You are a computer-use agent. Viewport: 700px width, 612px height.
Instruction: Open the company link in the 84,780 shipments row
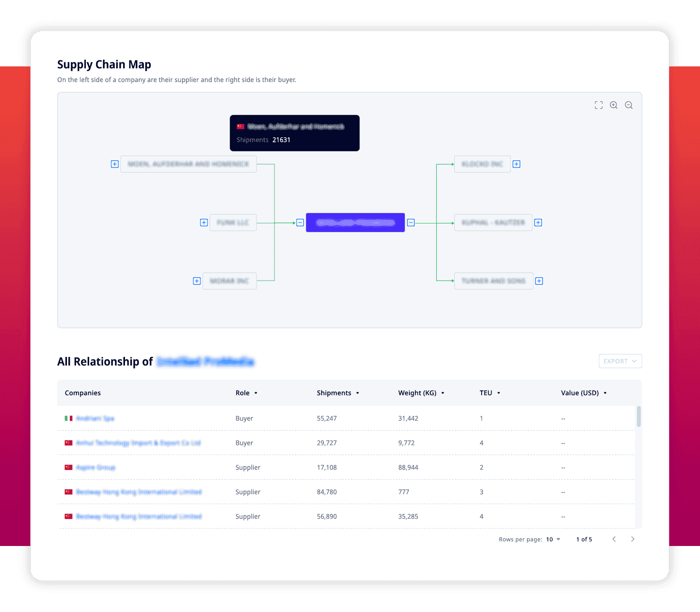pyautogui.click(x=139, y=492)
